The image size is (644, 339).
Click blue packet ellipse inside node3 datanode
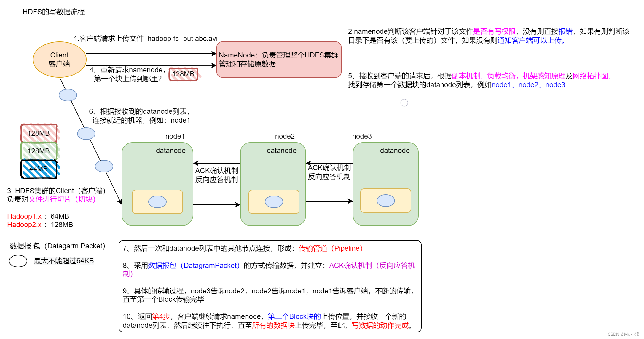(385, 201)
